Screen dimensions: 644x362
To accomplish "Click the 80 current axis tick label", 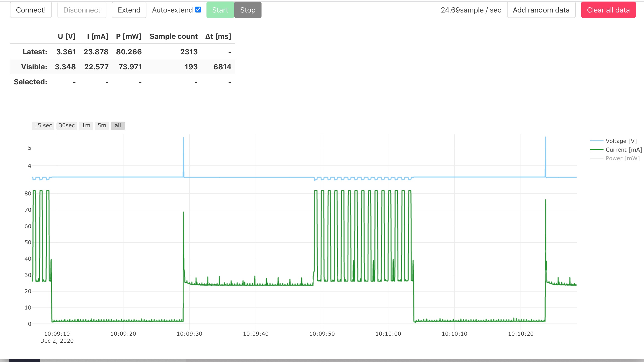I will (x=28, y=193).
